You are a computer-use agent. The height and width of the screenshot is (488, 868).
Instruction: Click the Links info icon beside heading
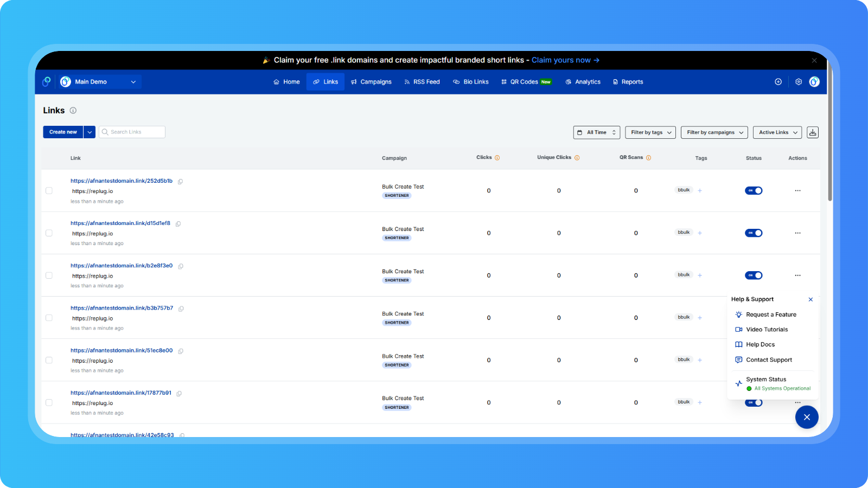click(x=73, y=111)
